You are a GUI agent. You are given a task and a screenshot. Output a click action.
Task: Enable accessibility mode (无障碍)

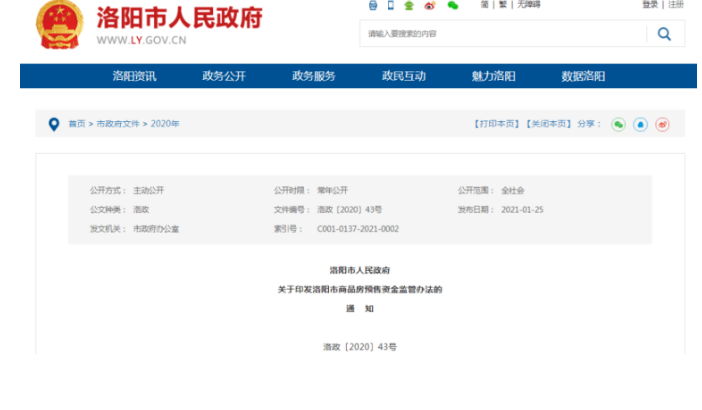point(528,5)
